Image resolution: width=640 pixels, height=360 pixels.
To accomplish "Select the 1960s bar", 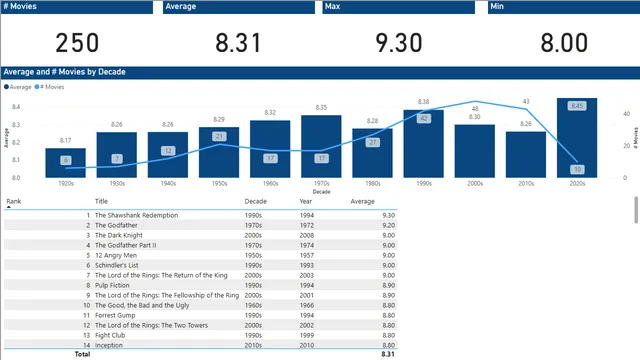I will coord(270,149).
